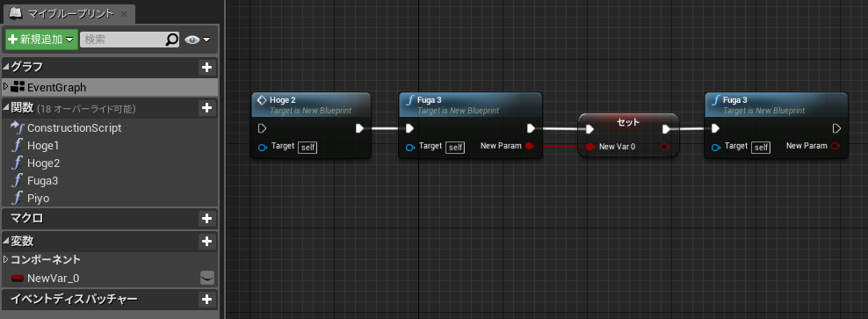Click the Hoge 2 node diamond icon

(x=263, y=100)
